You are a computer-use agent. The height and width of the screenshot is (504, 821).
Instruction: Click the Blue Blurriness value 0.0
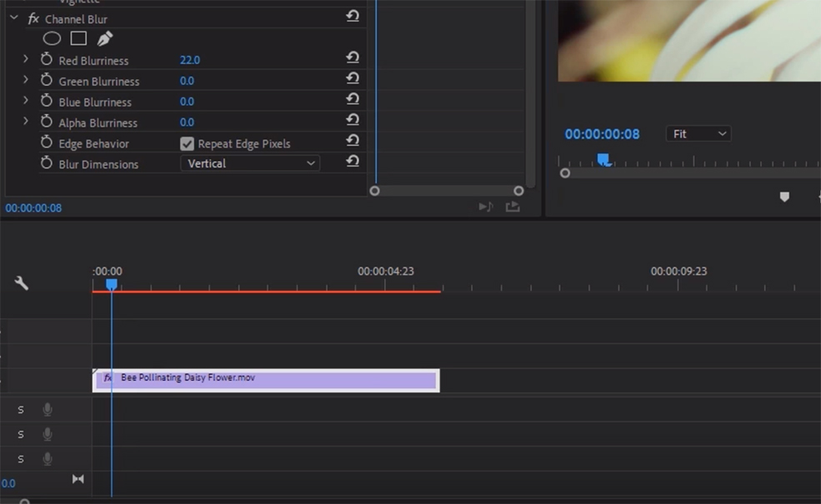pyautogui.click(x=187, y=102)
